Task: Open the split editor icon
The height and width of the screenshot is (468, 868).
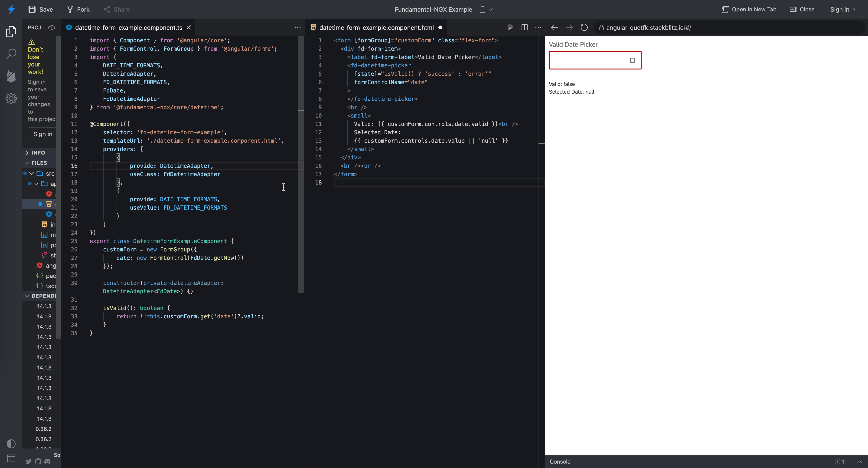Action: [524, 27]
